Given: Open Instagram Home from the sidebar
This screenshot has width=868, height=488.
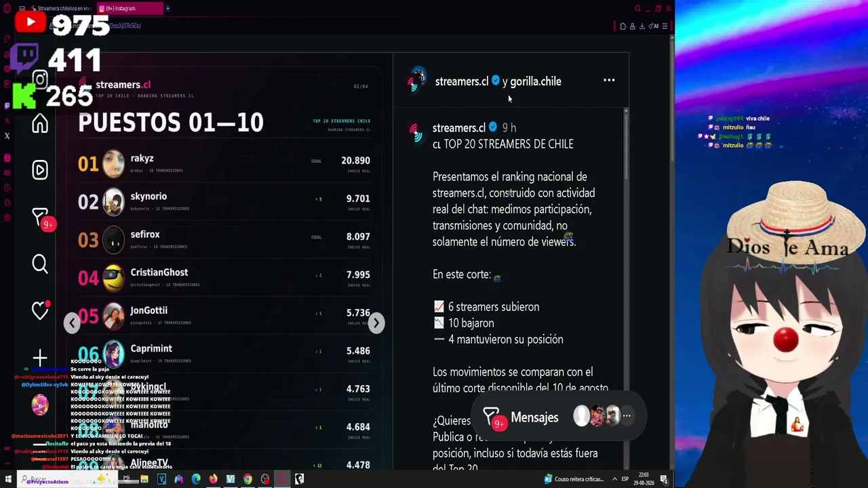Looking at the screenshot, I should point(40,123).
